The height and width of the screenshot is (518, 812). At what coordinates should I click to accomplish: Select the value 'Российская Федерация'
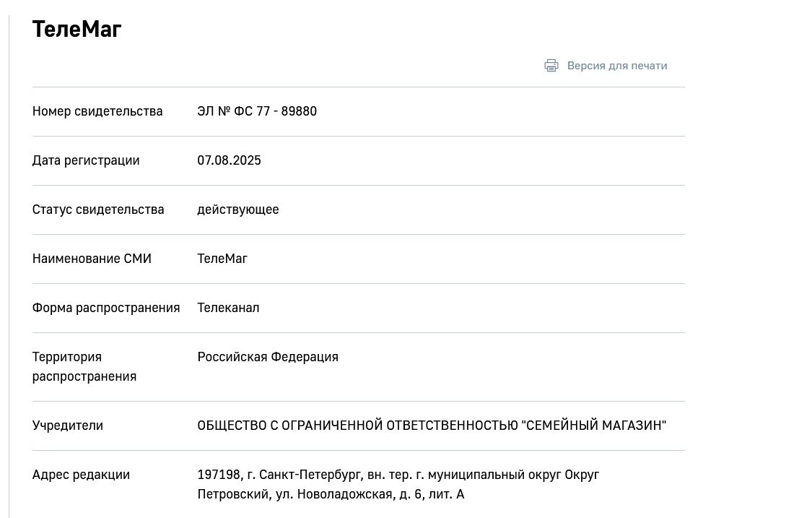pos(268,357)
